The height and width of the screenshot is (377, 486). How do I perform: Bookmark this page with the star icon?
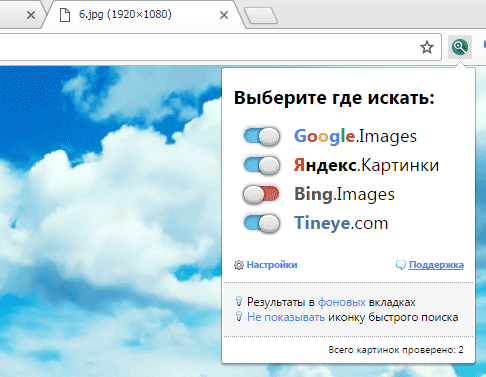pos(427,47)
